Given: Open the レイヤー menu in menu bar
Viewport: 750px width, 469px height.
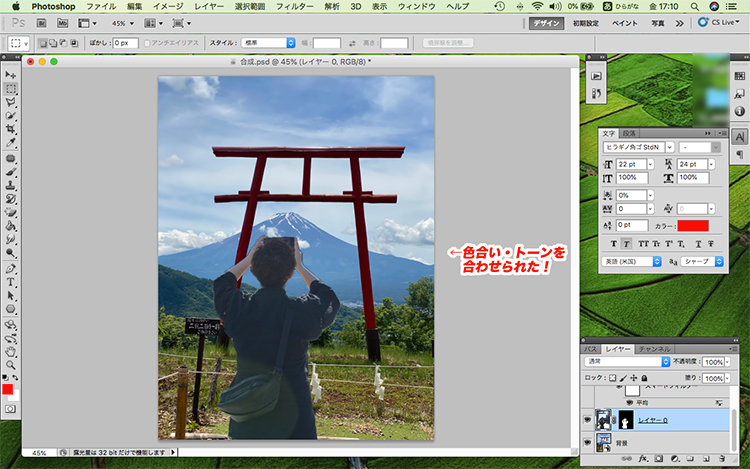Looking at the screenshot, I should click(x=209, y=6).
